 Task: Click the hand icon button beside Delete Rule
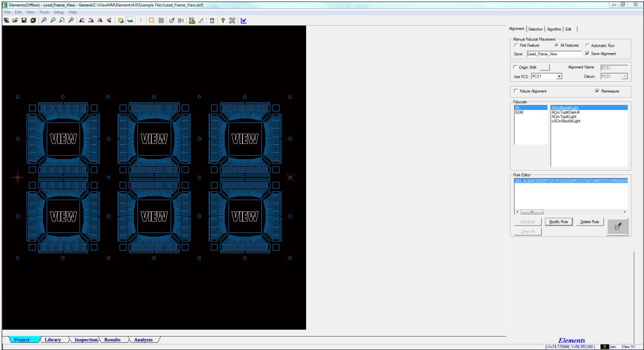click(x=618, y=226)
